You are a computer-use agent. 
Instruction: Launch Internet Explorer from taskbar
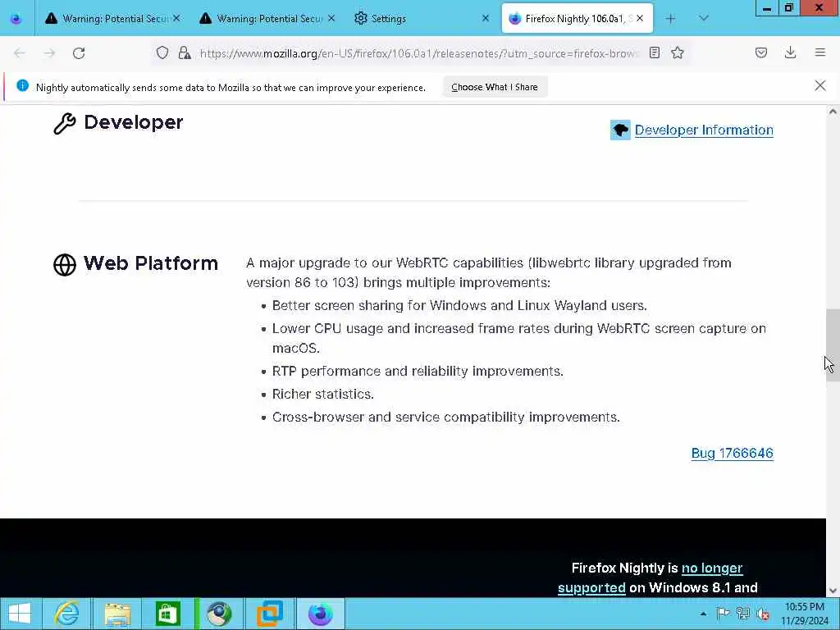click(67, 614)
